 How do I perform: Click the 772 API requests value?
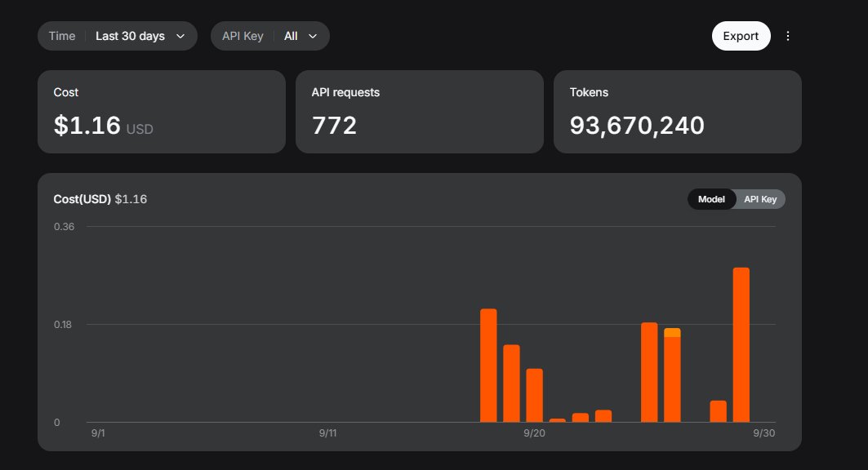pyautogui.click(x=334, y=126)
